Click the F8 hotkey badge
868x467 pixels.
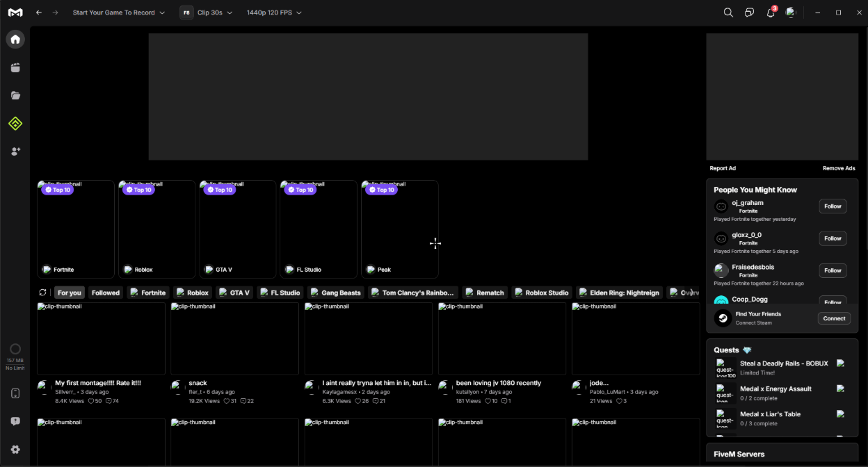[x=186, y=13]
